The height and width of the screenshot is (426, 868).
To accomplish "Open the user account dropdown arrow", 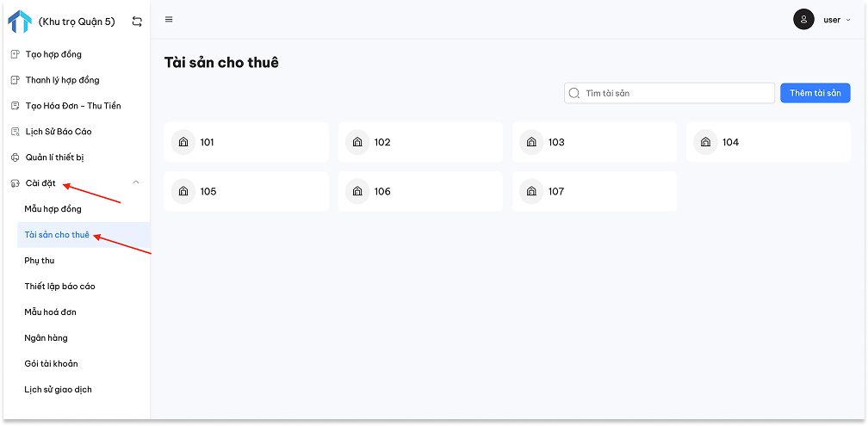I will (848, 20).
